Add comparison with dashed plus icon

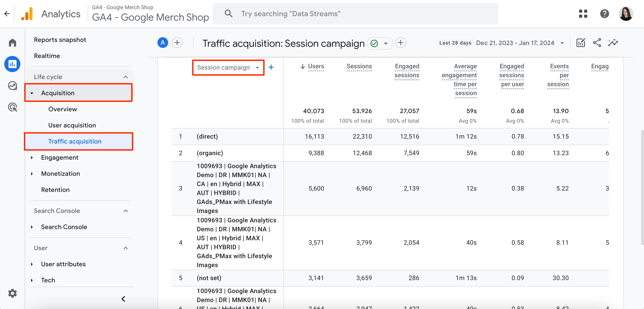(177, 43)
